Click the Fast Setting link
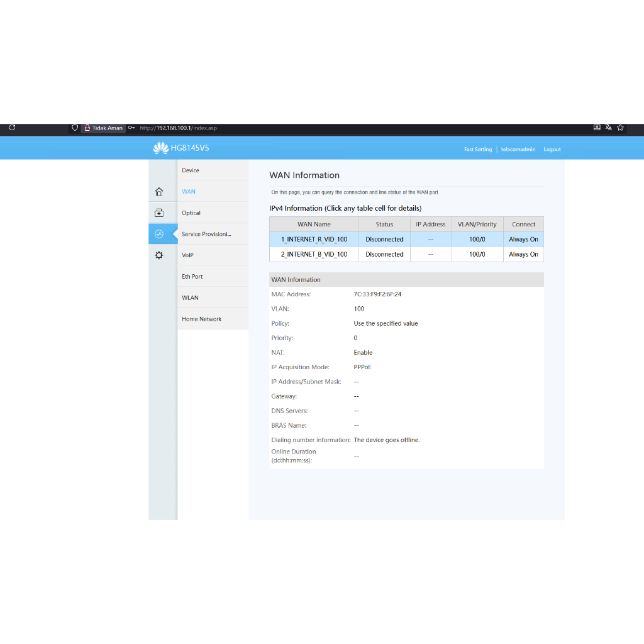 [478, 150]
